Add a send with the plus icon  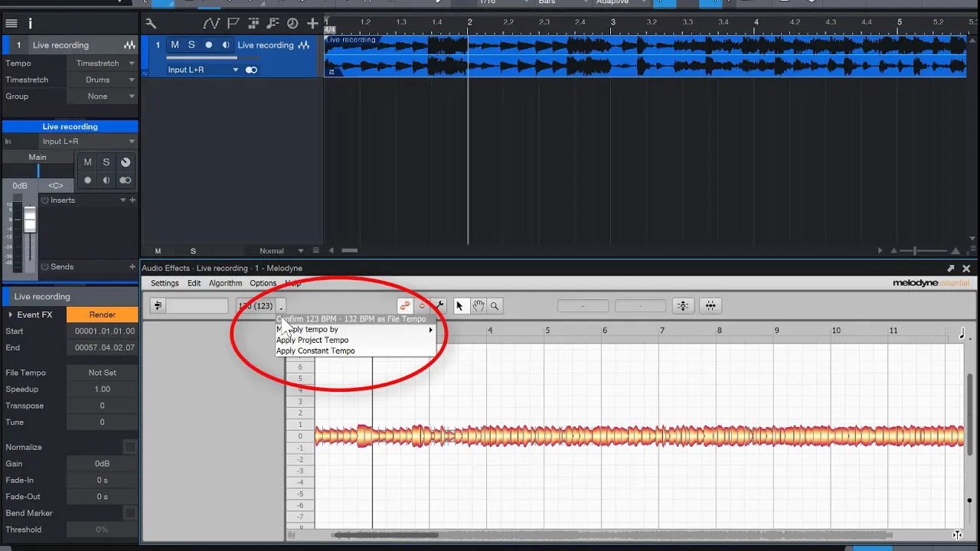click(x=132, y=266)
